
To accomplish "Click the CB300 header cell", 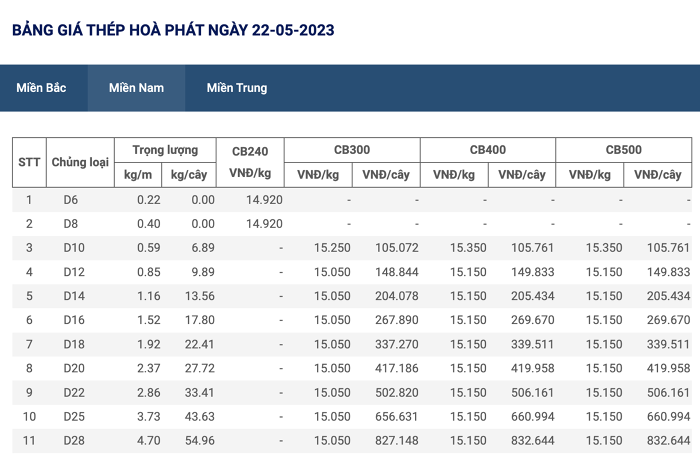I will (352, 150).
